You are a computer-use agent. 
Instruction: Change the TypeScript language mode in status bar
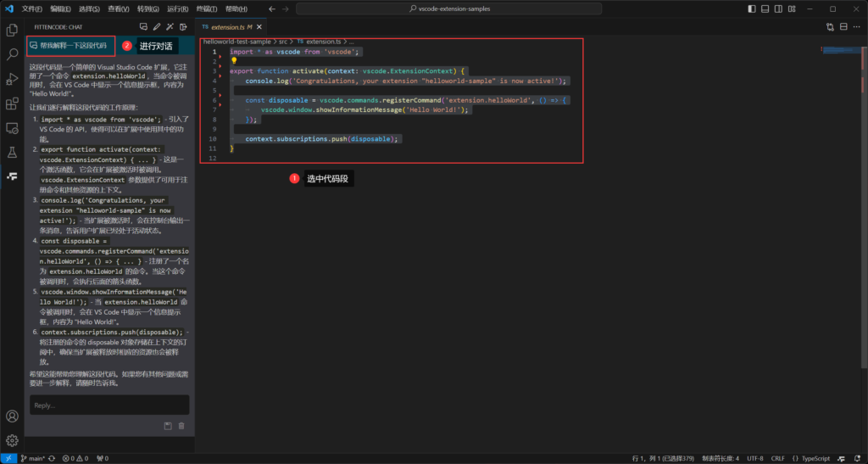tap(815, 458)
